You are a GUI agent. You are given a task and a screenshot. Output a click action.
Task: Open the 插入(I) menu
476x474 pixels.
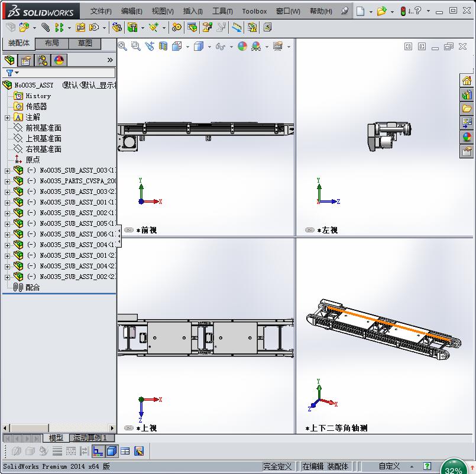click(193, 11)
